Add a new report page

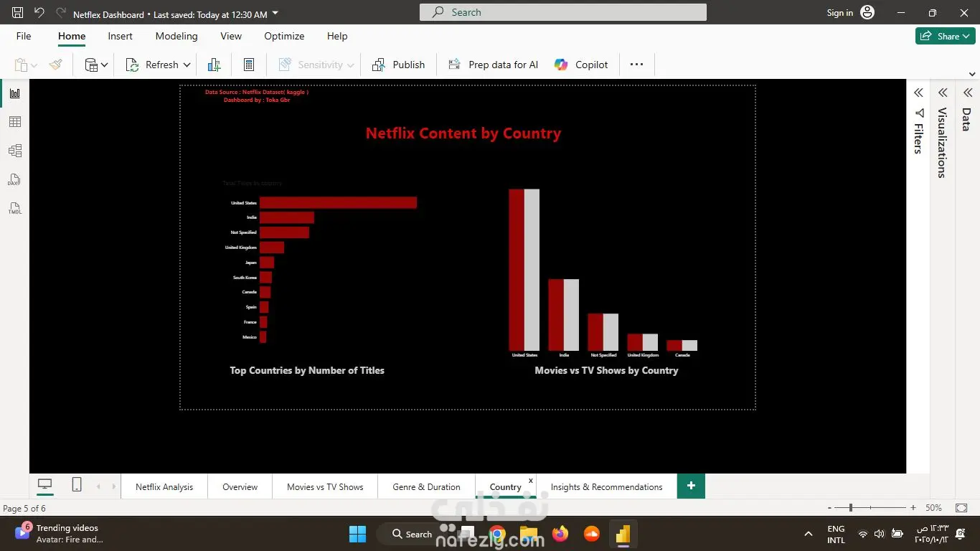[x=691, y=486]
